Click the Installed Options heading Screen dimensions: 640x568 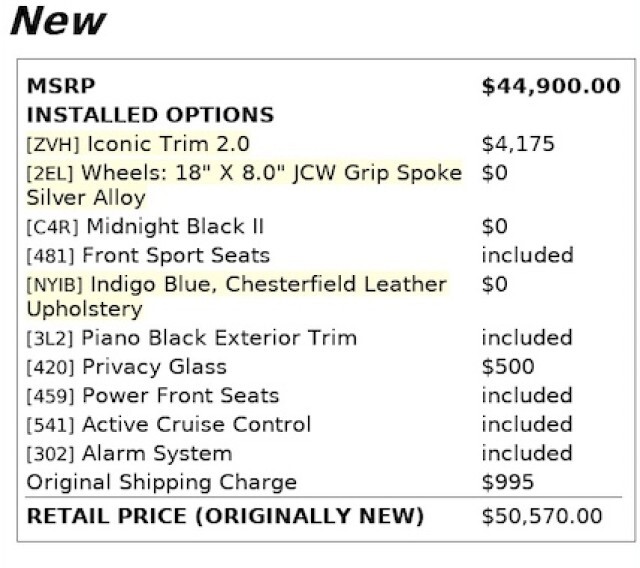pyautogui.click(x=150, y=115)
